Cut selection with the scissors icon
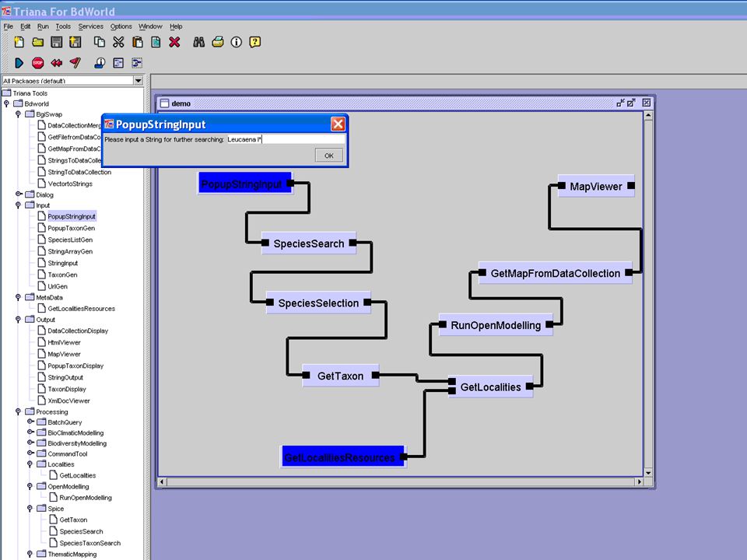 118,42
